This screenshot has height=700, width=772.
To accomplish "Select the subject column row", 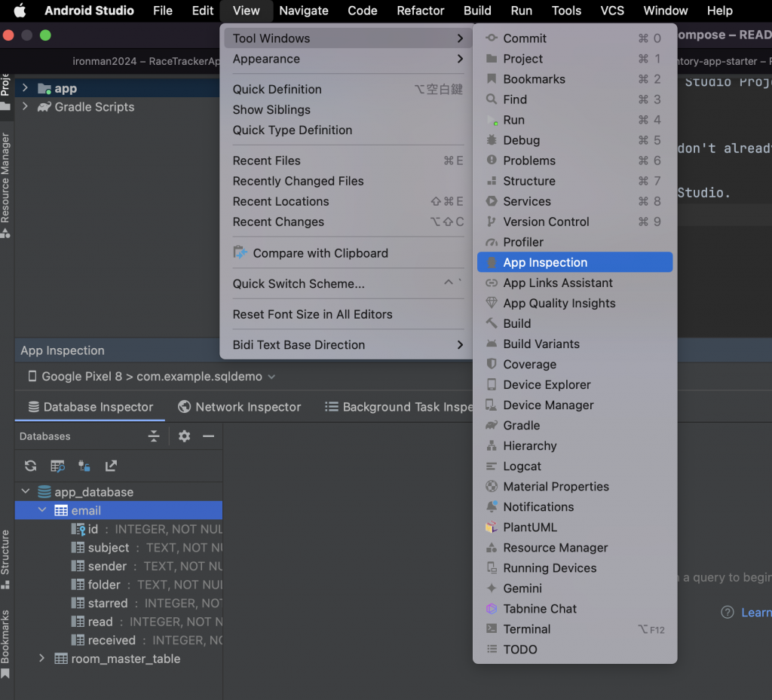I will click(118, 548).
